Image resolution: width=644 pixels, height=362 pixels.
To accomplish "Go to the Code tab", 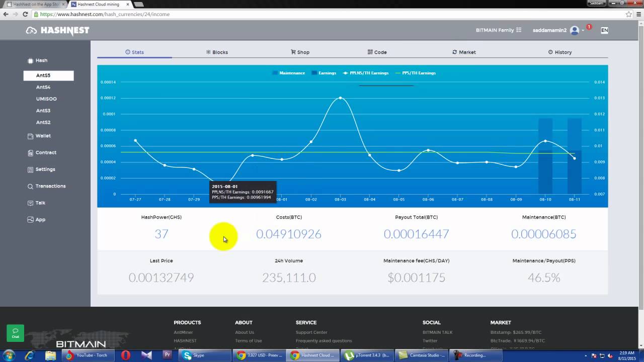I will click(377, 52).
